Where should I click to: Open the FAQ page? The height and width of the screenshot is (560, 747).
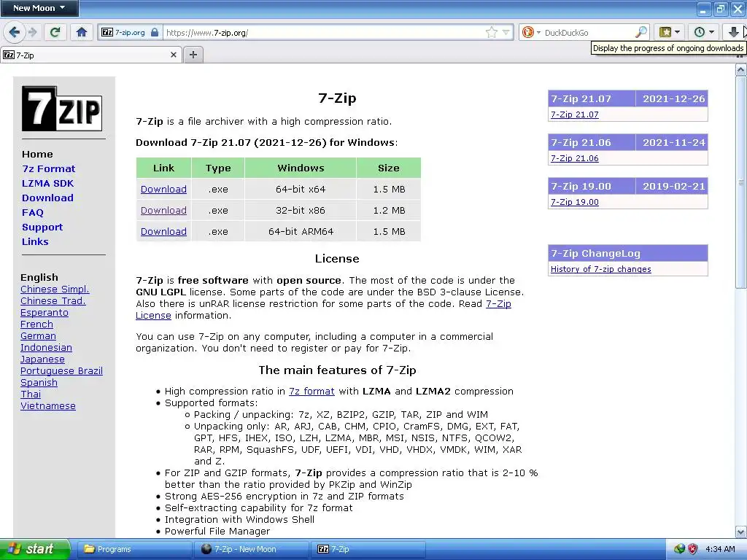tap(32, 212)
